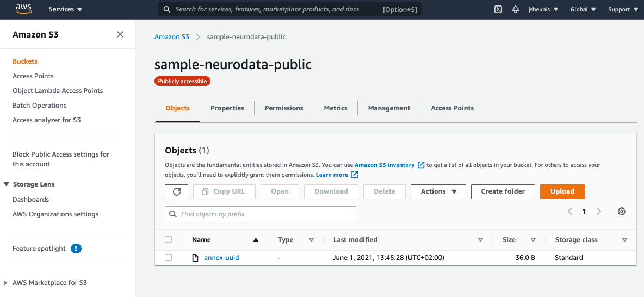The height and width of the screenshot is (297, 644).
Task: Go to previous page of objects
Action: click(570, 212)
